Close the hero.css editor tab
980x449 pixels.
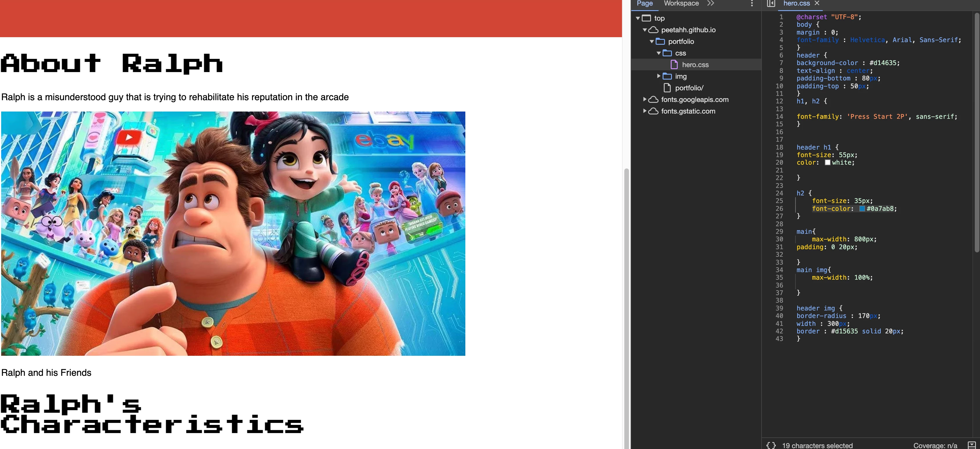(817, 3)
